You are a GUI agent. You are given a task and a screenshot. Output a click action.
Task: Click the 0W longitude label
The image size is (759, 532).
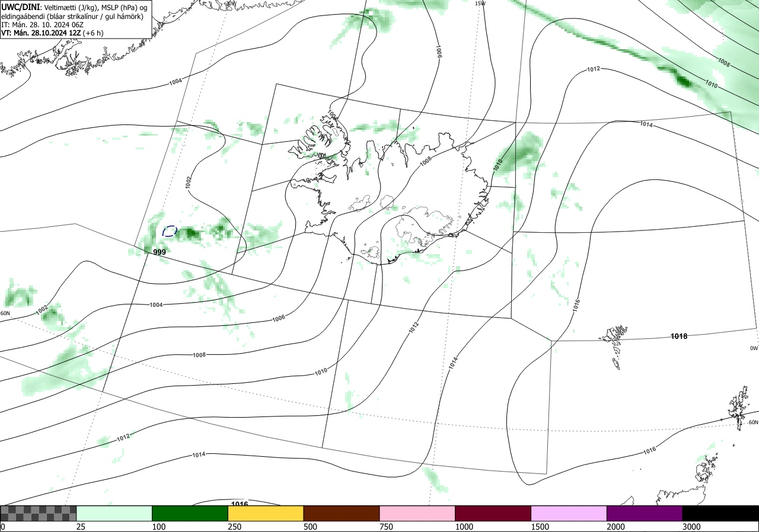(754, 348)
